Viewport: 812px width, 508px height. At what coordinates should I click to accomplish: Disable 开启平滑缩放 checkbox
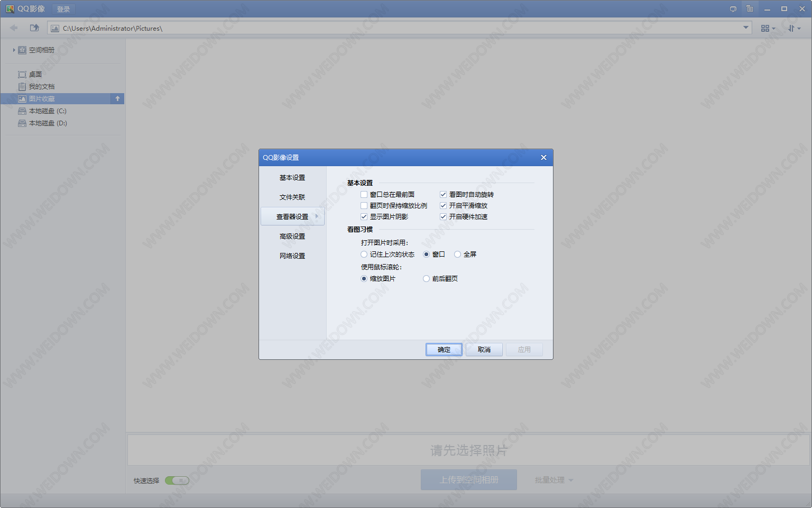[x=443, y=206]
